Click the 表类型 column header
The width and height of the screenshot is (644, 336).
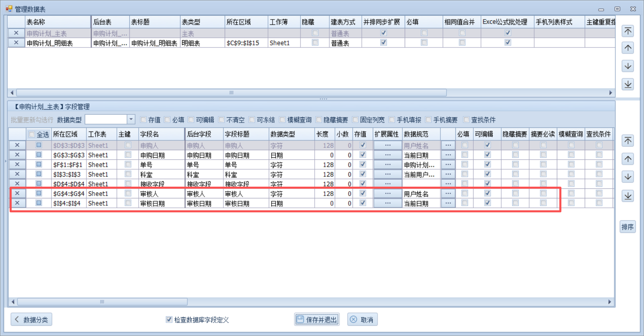(x=202, y=22)
